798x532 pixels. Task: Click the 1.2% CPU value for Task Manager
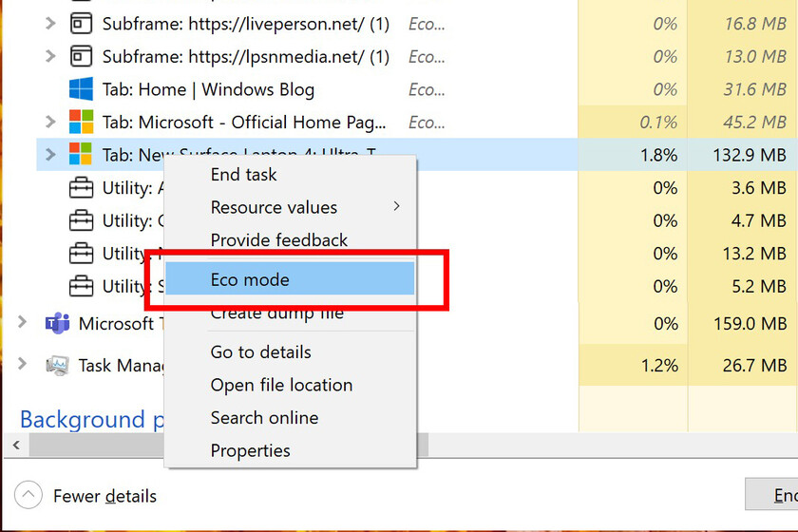pos(659,365)
